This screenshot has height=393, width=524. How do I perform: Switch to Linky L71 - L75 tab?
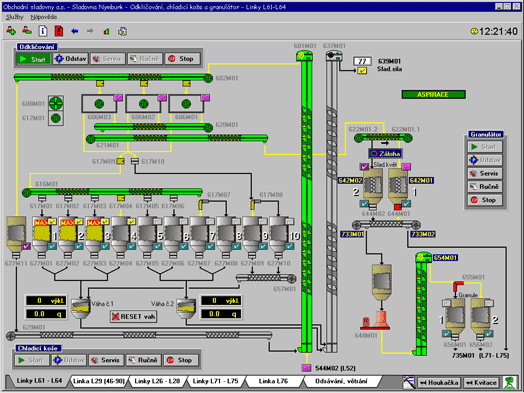[216, 381]
